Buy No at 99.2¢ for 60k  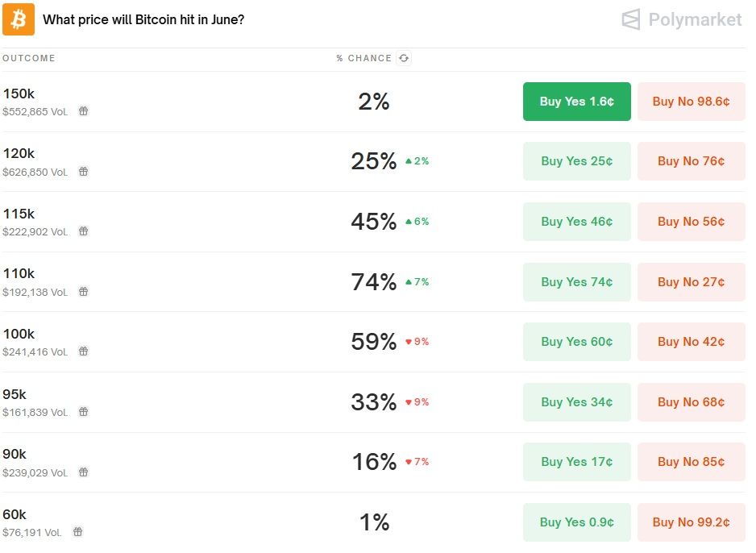tap(691, 522)
